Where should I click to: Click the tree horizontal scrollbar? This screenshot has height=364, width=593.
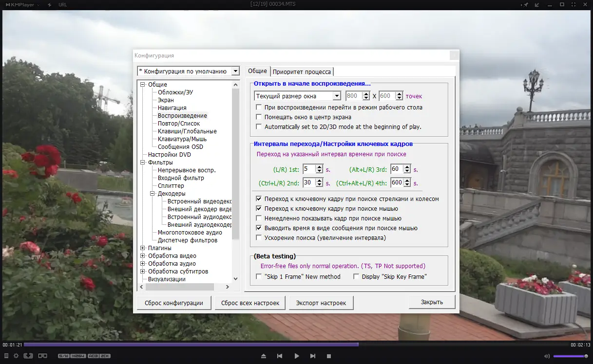[185, 287]
